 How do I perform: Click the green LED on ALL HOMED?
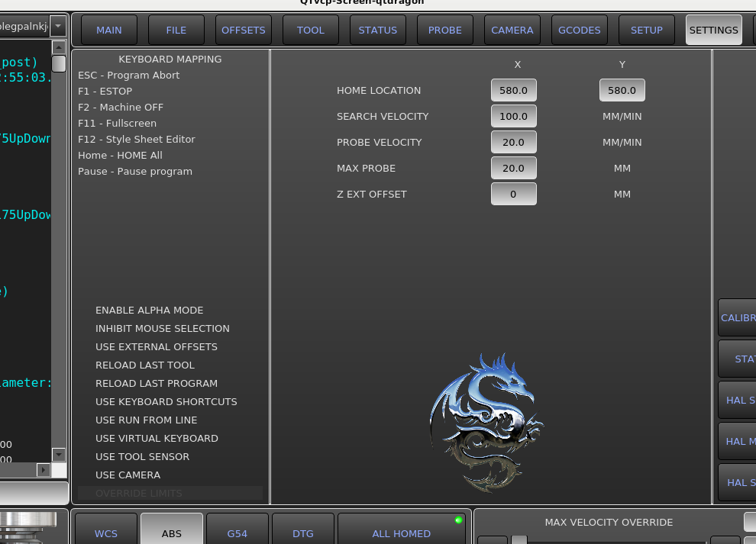point(458,520)
